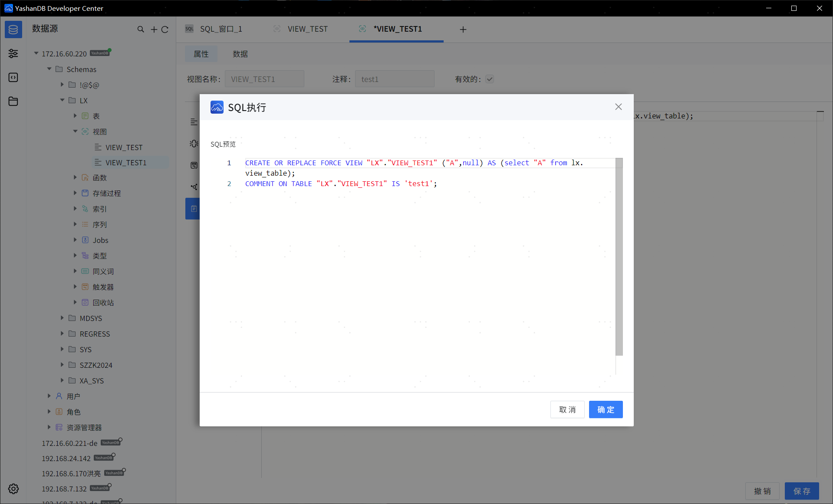Open the code snippet sidebar icon
Screen dimensions: 833x504
[13, 77]
